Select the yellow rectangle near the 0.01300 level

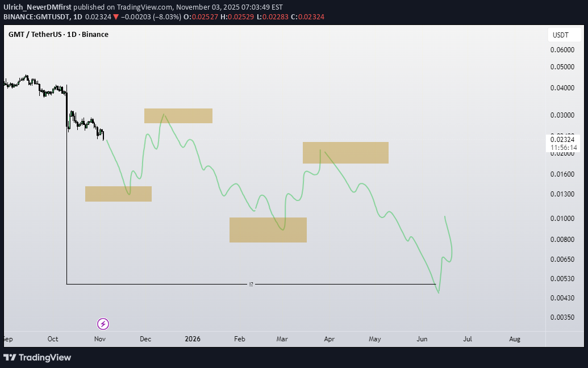coord(118,194)
